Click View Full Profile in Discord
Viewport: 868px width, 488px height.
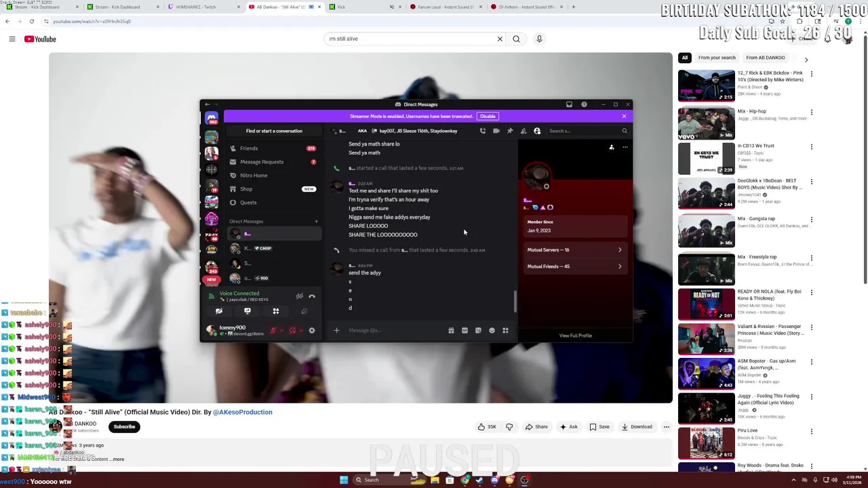click(575, 335)
